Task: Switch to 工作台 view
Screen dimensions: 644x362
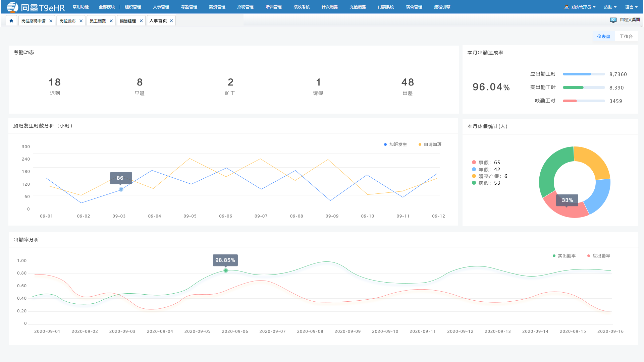Action: [x=626, y=37]
